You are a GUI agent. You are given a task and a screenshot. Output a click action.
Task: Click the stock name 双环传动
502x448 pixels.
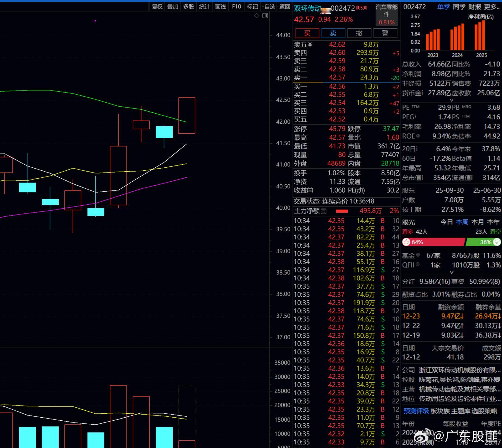[x=307, y=9]
